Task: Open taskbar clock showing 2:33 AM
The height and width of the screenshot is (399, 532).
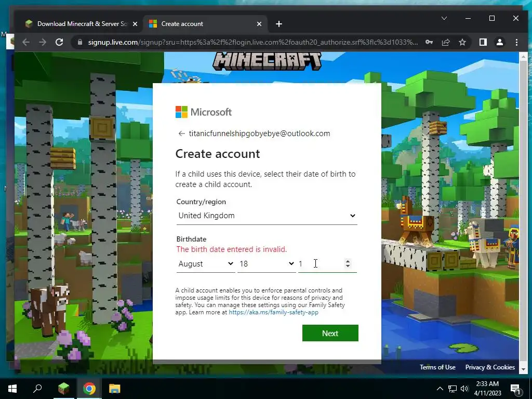Action: pyautogui.click(x=487, y=389)
